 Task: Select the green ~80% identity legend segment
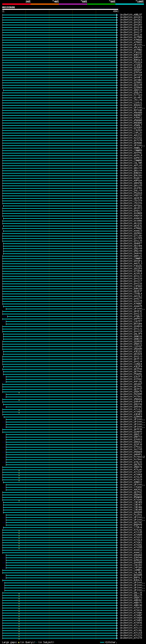(101, 4)
